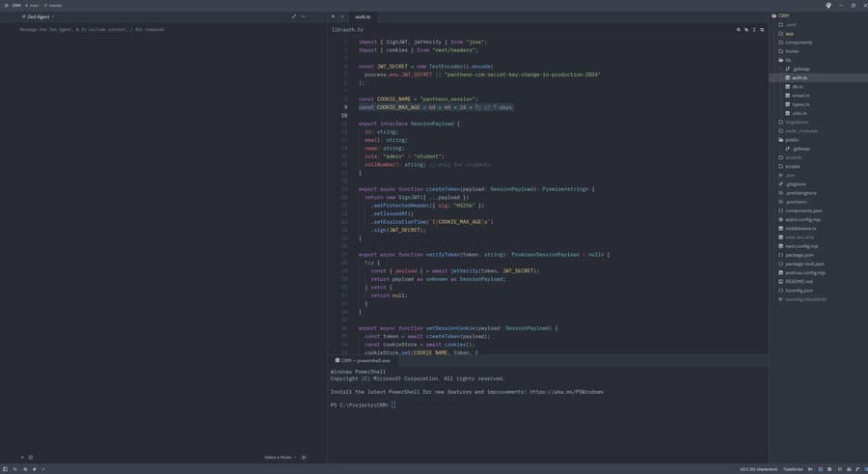Viewport: 868px width, 474px height.
Task: Toggle inline assist in editor toolbar
Action: [x=746, y=29]
